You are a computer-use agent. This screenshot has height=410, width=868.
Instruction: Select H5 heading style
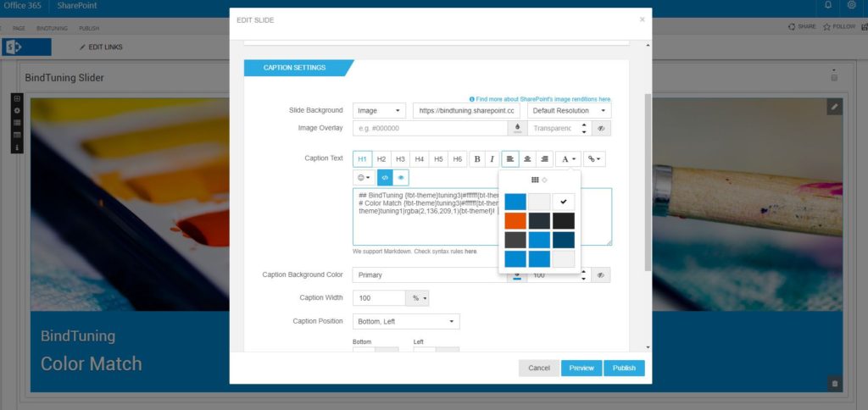438,159
